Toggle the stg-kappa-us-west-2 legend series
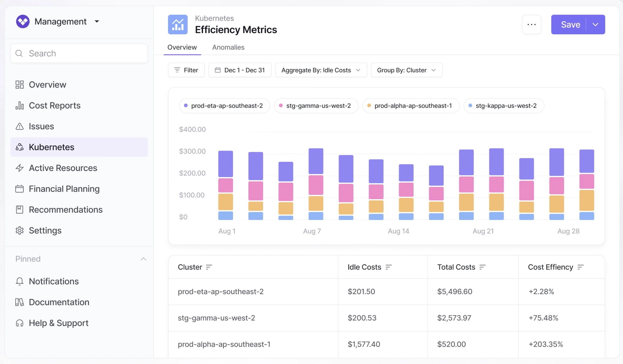623x364 pixels. 504,106
